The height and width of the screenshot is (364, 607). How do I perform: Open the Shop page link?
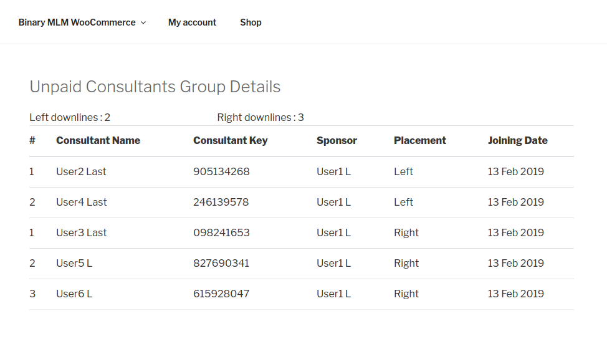click(251, 22)
